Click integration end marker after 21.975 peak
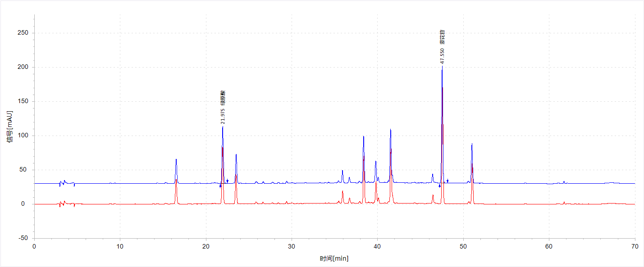Viewport: 644px width, 267px height. [x=228, y=181]
